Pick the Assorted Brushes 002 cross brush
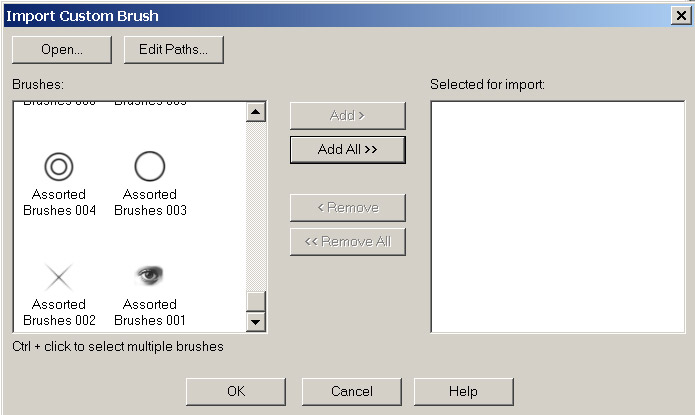Viewport: 695px width, 415px height. [x=59, y=277]
